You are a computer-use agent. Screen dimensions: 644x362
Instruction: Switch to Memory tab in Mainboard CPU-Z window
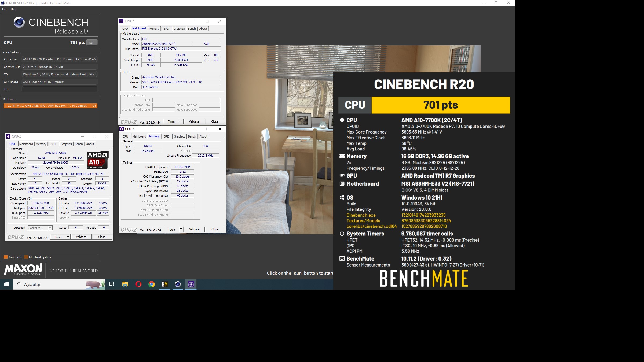(154, 29)
